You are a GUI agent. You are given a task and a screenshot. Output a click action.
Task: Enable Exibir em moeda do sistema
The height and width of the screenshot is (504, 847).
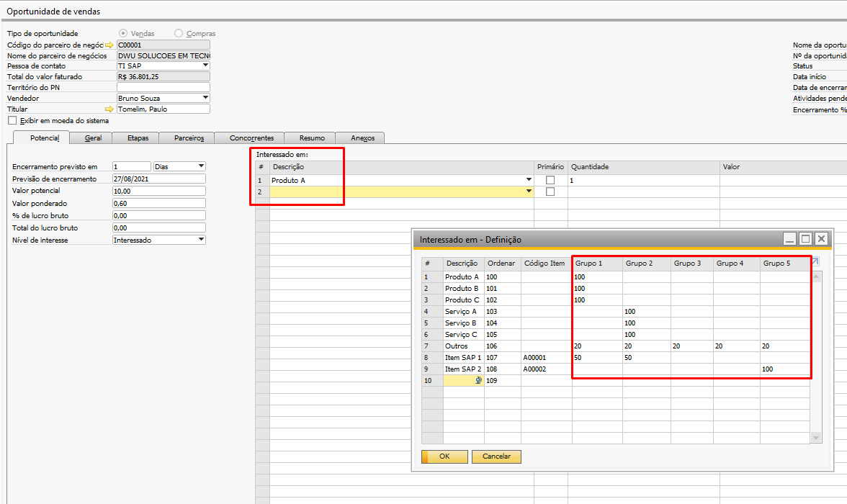(x=12, y=120)
